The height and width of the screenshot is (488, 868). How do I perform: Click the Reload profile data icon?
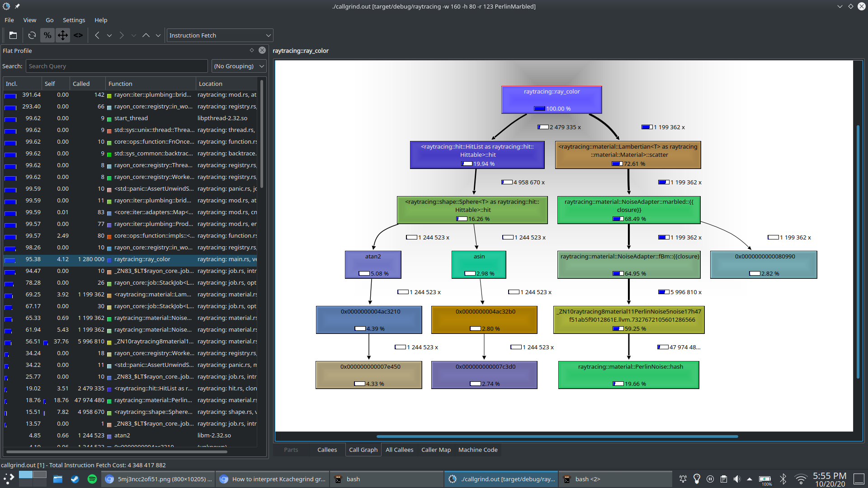point(32,35)
